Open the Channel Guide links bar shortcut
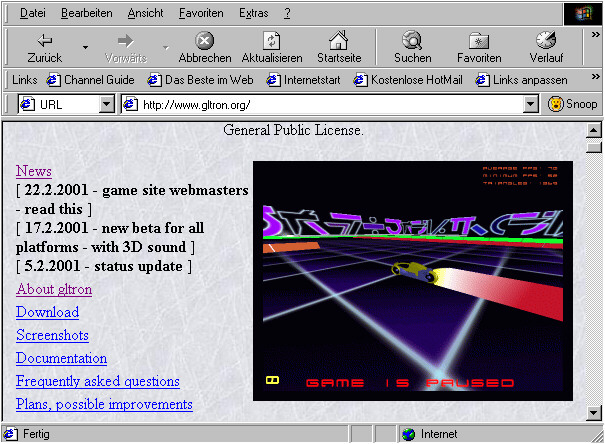 click(91, 79)
